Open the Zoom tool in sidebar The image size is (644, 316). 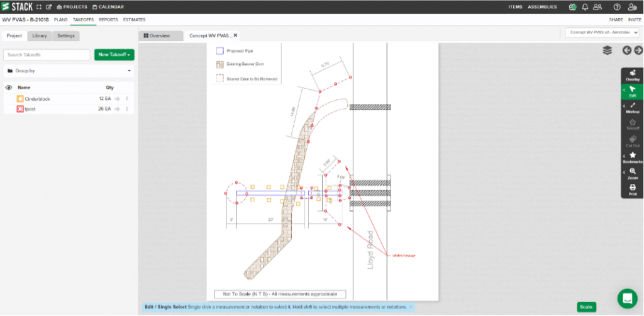[633, 174]
